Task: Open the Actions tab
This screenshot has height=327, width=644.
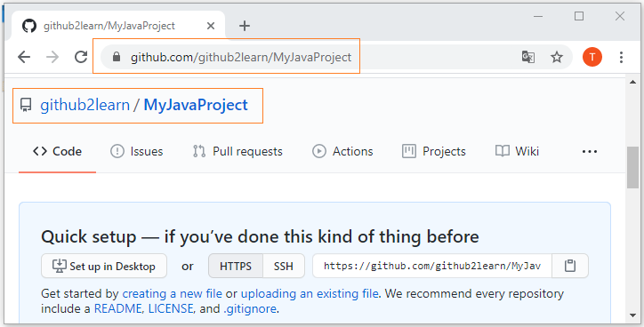Action: click(342, 151)
